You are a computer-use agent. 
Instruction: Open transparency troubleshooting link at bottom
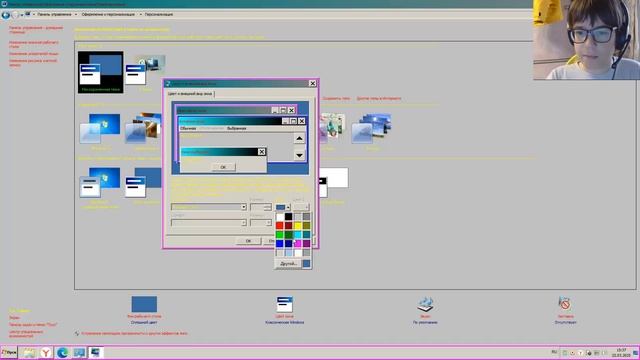tap(134, 333)
